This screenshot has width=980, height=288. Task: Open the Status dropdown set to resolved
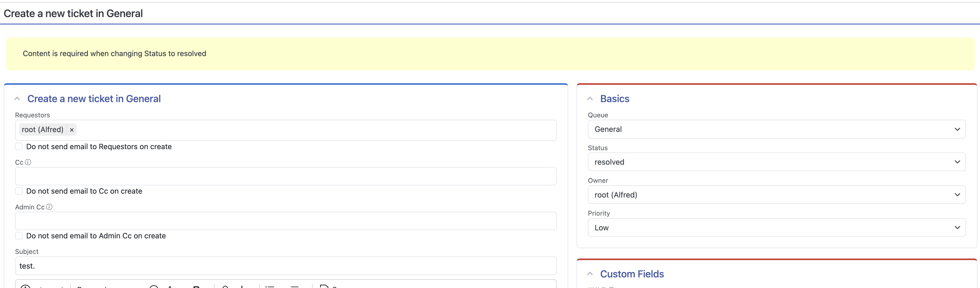[x=776, y=162]
